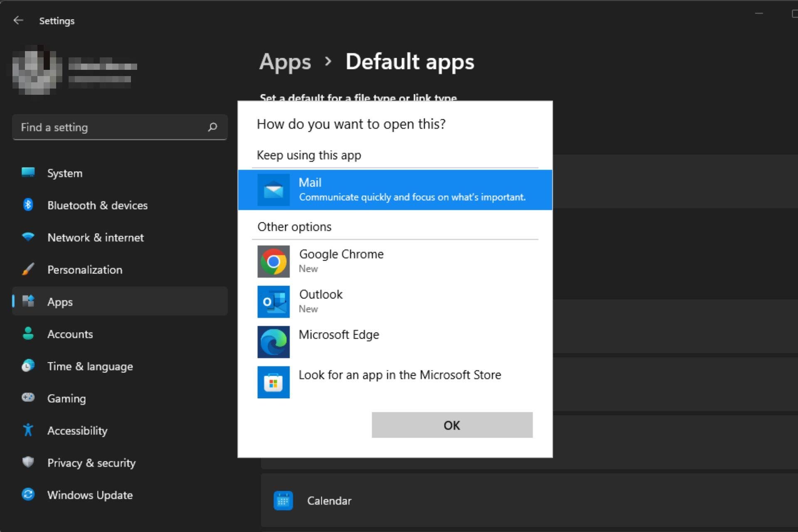Click the Network wifi icon
Screen dimensions: 798x532
28,237
